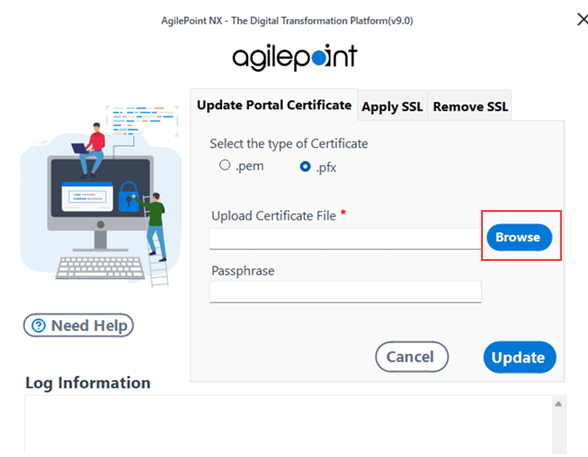Click the keyboard illustration
The width and height of the screenshot is (588, 457).
pyautogui.click(x=100, y=268)
